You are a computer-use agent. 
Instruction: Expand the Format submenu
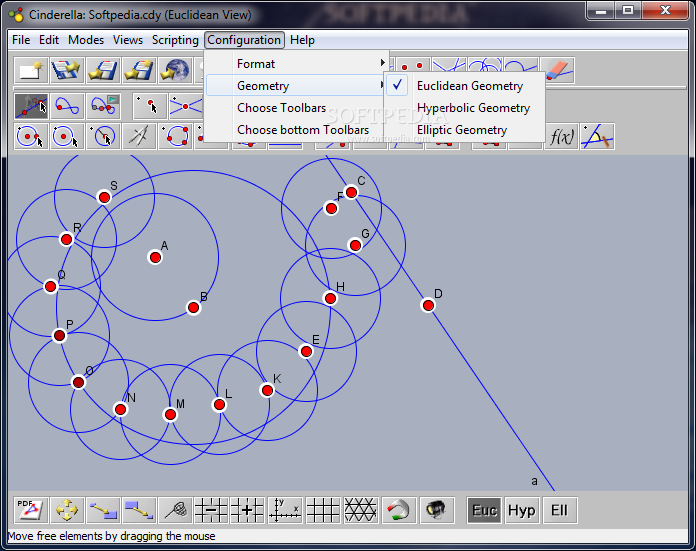pyautogui.click(x=296, y=64)
